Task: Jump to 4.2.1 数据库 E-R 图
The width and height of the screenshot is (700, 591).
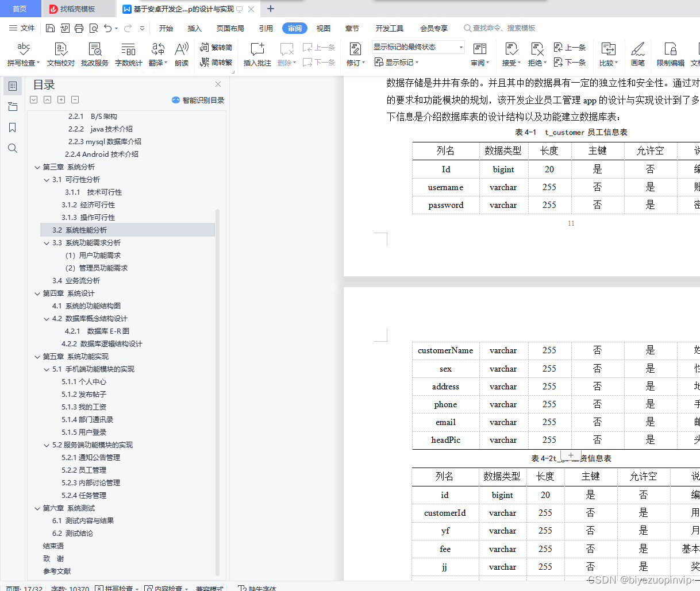Action: pos(97,331)
